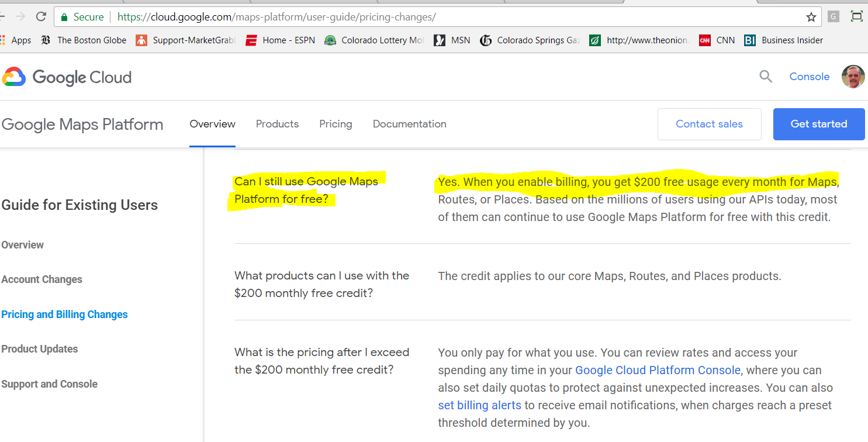Switch to the Pricing tab
This screenshot has width=868, height=442.
(x=336, y=124)
